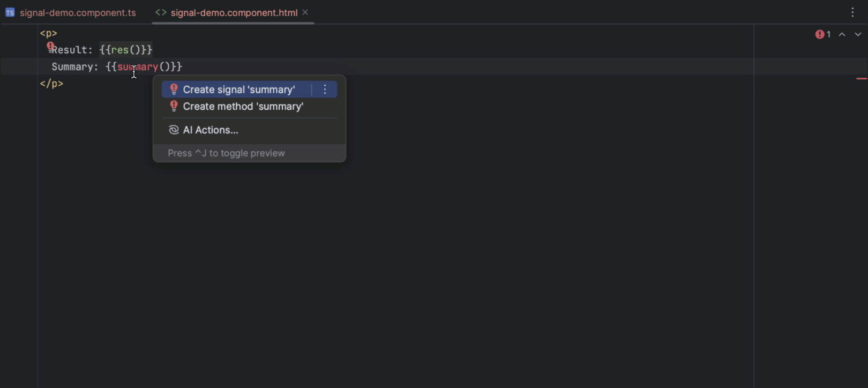Image resolution: width=868 pixels, height=388 pixels.
Task: Place cursor in res() expression
Action: 119,50
